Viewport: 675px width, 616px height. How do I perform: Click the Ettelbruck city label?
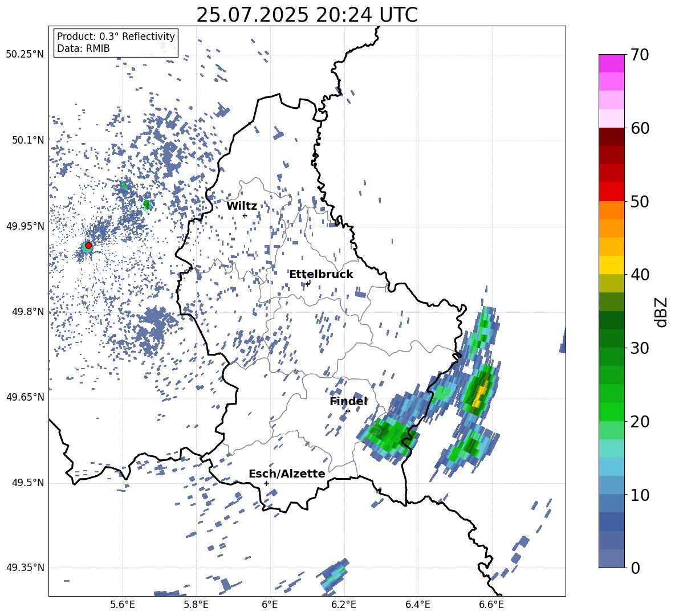tap(321, 275)
